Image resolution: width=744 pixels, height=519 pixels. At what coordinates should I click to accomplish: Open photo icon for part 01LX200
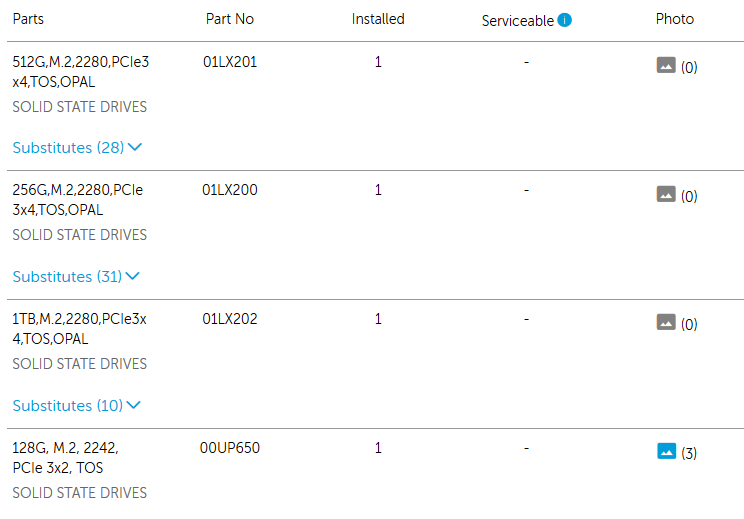pos(666,194)
